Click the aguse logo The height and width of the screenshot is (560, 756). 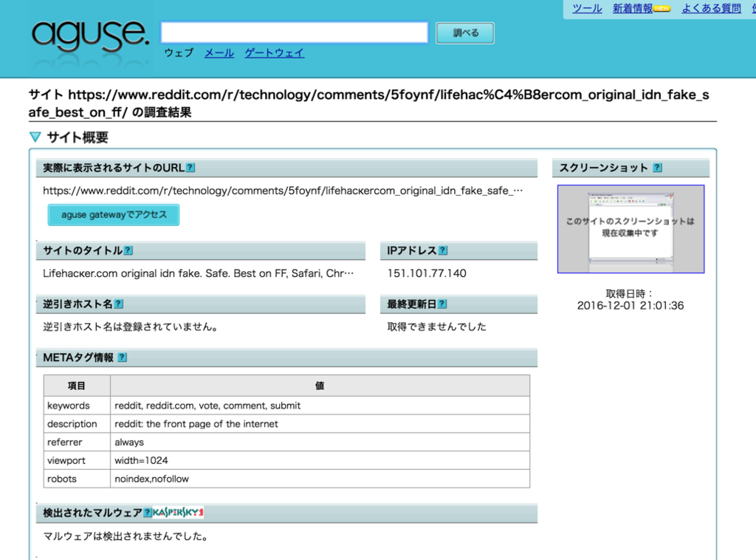click(90, 35)
